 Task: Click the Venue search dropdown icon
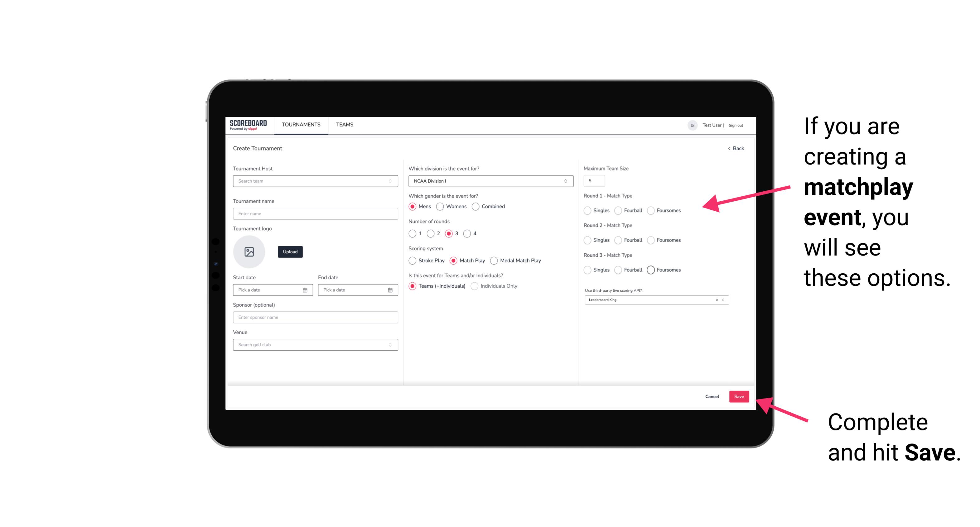click(x=389, y=345)
